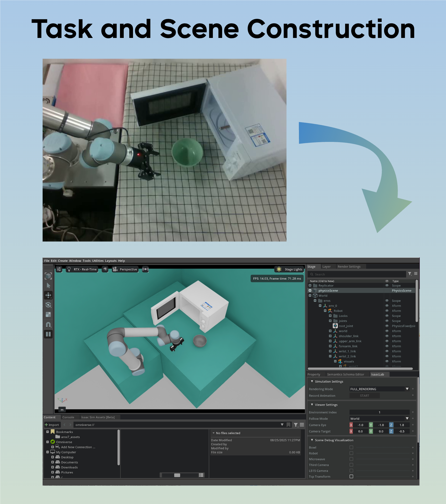Collapse the Robot prim
446x504 pixels.
pyautogui.click(x=325, y=311)
